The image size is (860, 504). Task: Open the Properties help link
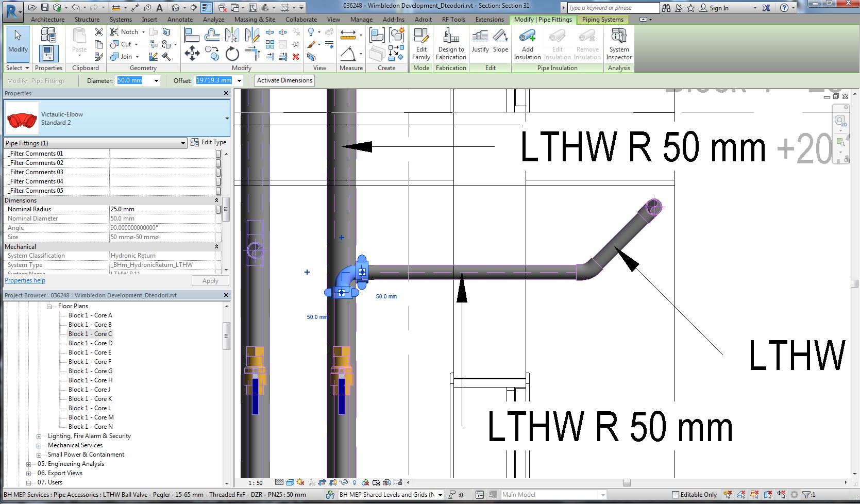coord(25,280)
